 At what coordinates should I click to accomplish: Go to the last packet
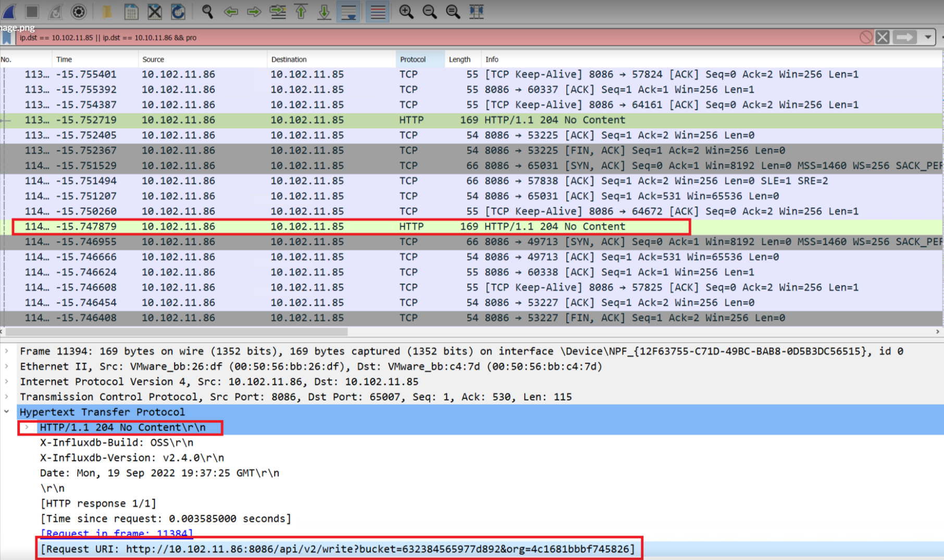[324, 11]
